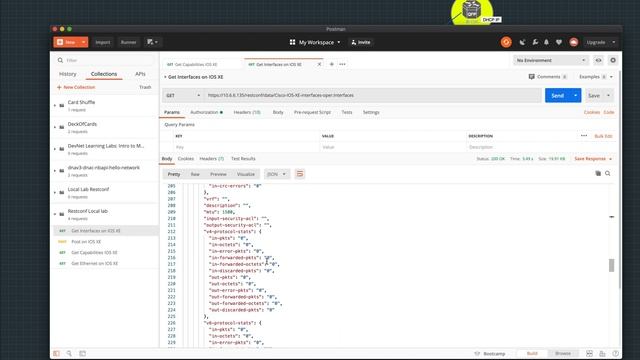Add a new request tab with plus
640x360 pixels.
coord(331,64)
